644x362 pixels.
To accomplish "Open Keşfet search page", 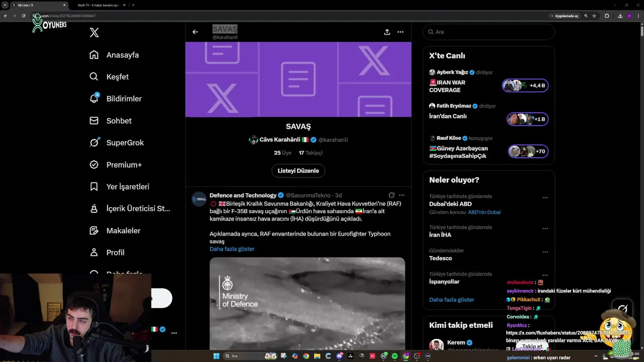I will pyautogui.click(x=109, y=77).
